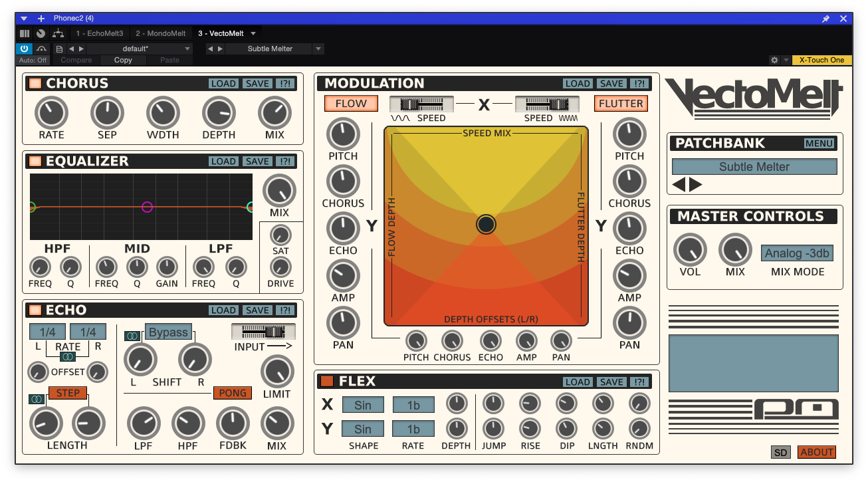868x482 pixels.
Task: Switch to the 1 - EchoMelt3 tab
Action: click(x=100, y=33)
